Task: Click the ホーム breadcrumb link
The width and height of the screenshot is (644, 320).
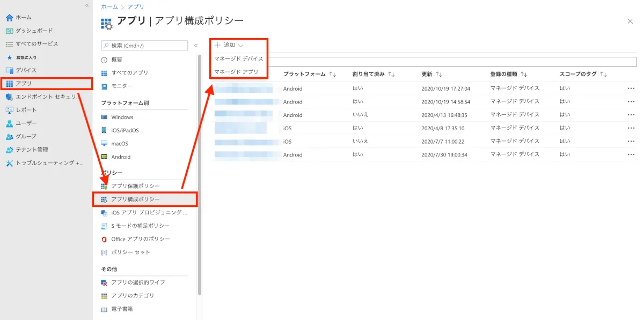Action: pyautogui.click(x=109, y=7)
